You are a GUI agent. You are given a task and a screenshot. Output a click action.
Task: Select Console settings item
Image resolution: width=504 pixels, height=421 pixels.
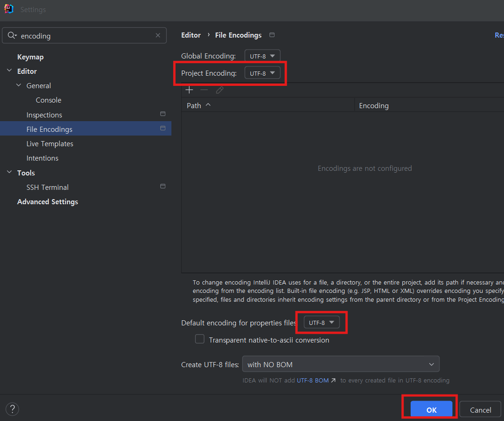click(x=48, y=100)
